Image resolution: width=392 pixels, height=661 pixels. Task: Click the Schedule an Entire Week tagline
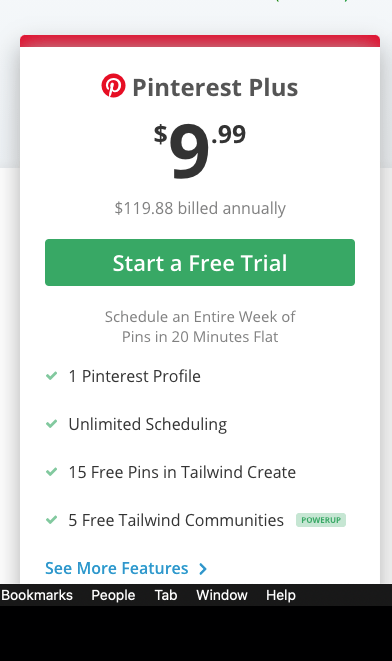click(200, 327)
